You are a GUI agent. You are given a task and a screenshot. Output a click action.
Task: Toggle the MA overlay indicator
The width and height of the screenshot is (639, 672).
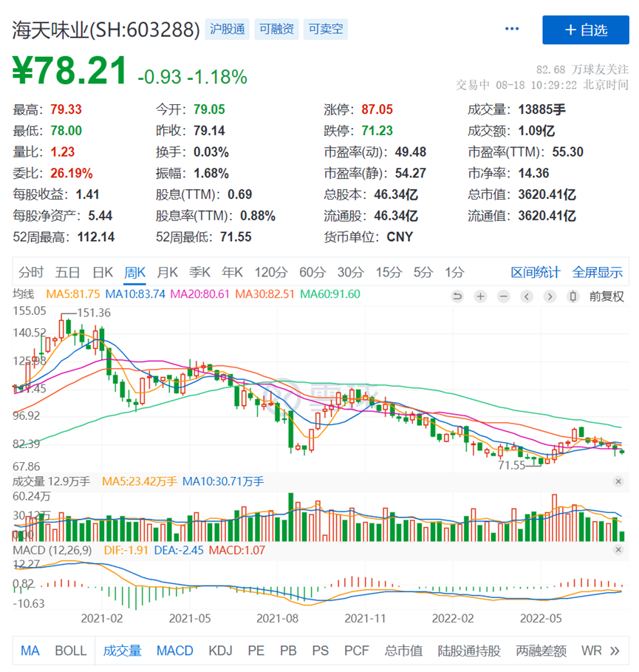tap(30, 651)
